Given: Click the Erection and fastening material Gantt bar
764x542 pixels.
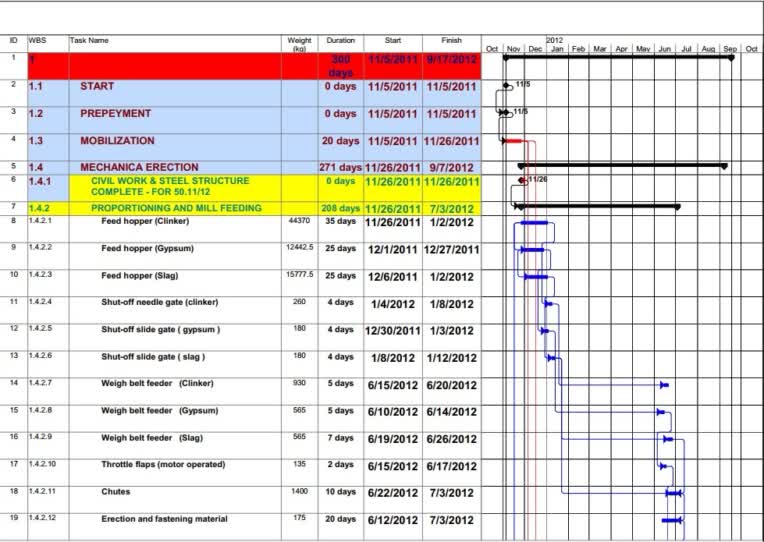Looking at the screenshot, I should (x=671, y=521).
